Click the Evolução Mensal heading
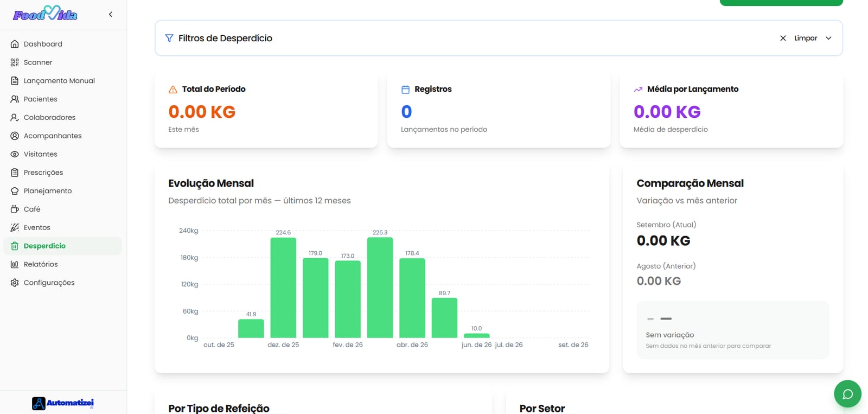 coord(211,183)
